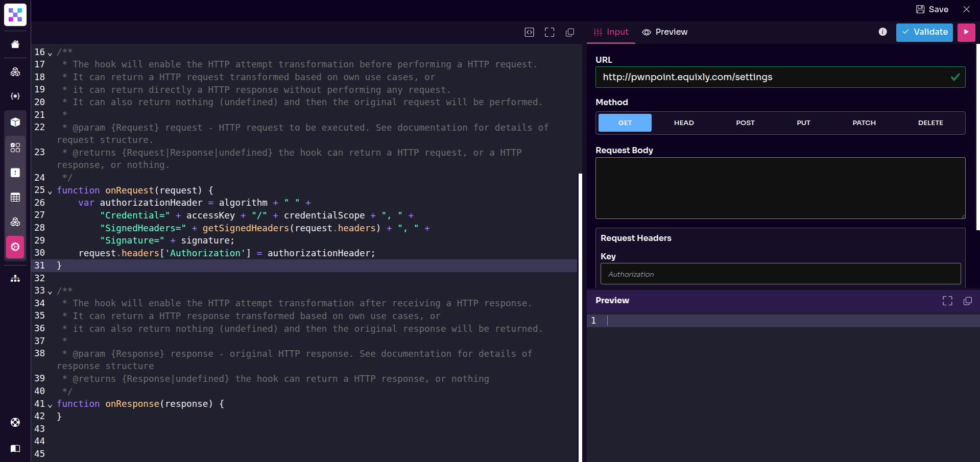Copy the code editor contents

point(570,32)
